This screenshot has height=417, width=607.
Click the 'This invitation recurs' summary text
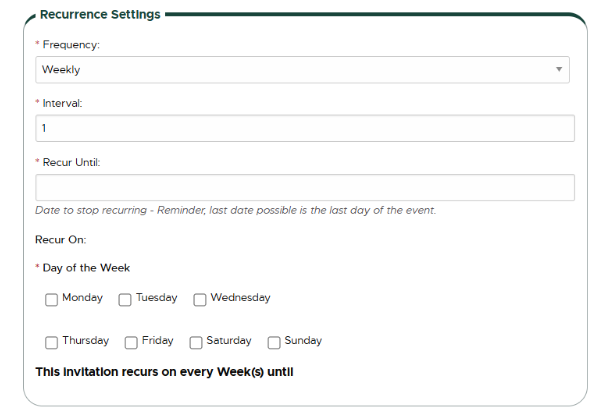point(163,372)
